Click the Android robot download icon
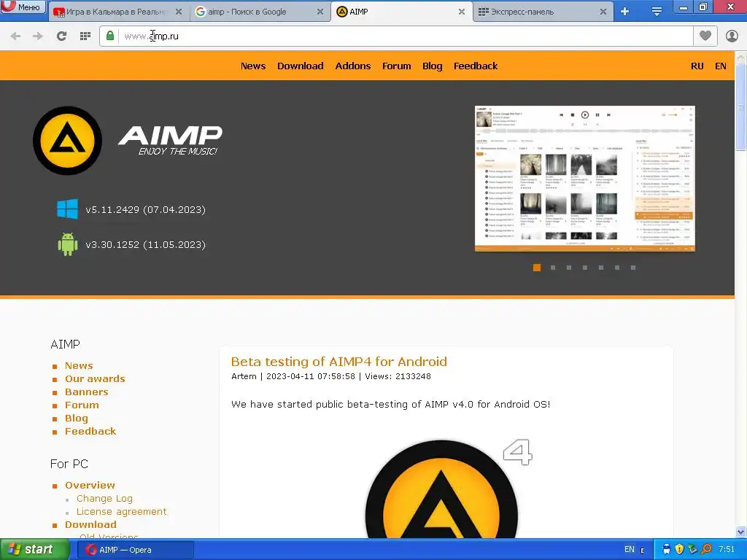Viewport: 747px width, 560px height. point(67,244)
